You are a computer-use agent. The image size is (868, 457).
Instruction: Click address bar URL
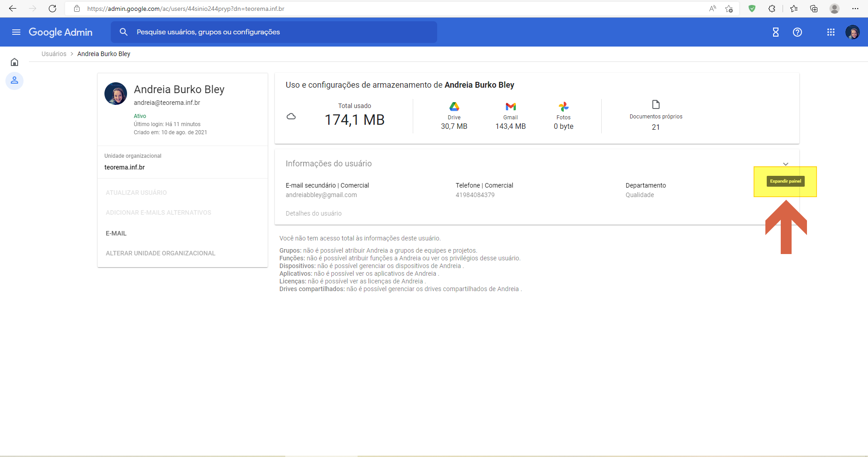pyautogui.click(x=186, y=9)
